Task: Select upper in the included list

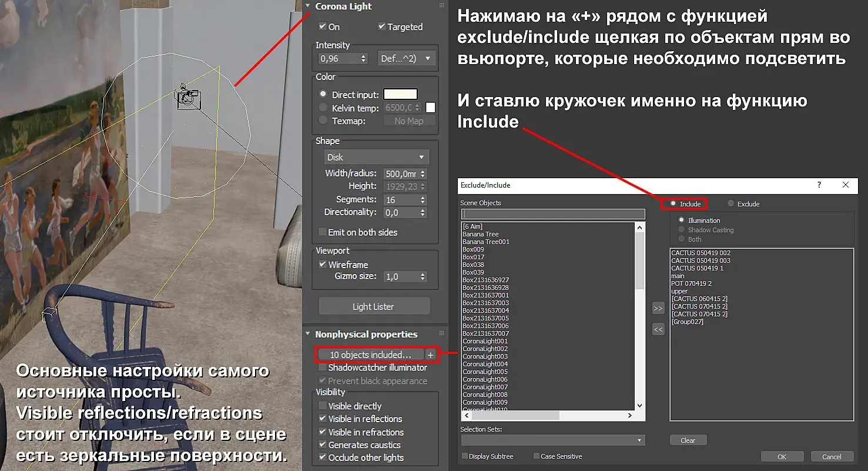Action: pyautogui.click(x=679, y=291)
